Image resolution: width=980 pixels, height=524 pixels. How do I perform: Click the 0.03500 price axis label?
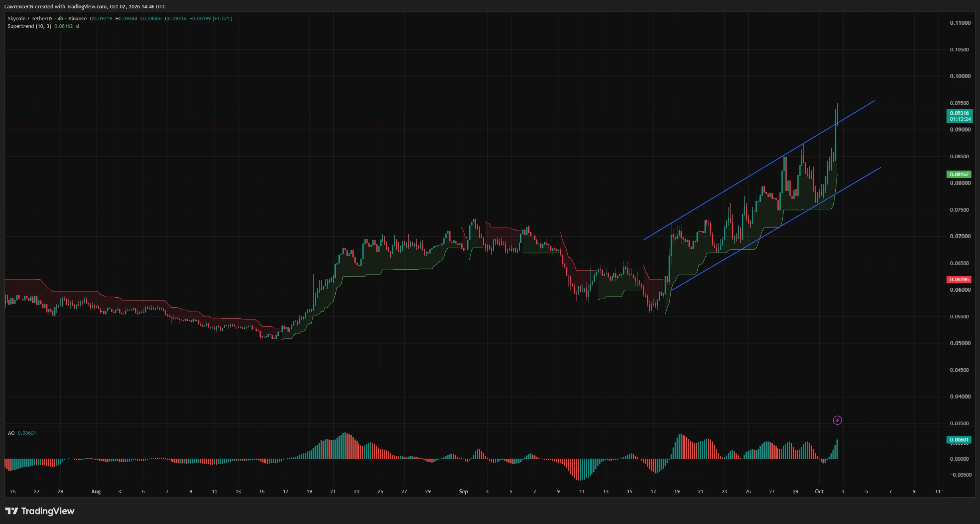point(960,423)
